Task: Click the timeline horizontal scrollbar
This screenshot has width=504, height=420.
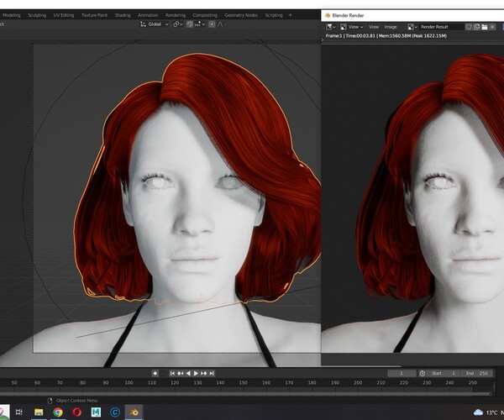Action: click(245, 393)
